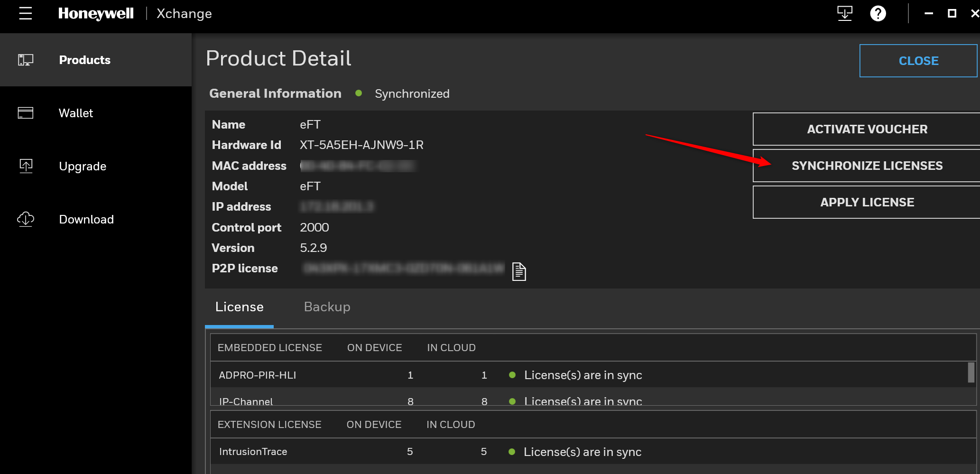This screenshot has height=474, width=980.
Task: Click the P2P license document icon
Action: (519, 271)
